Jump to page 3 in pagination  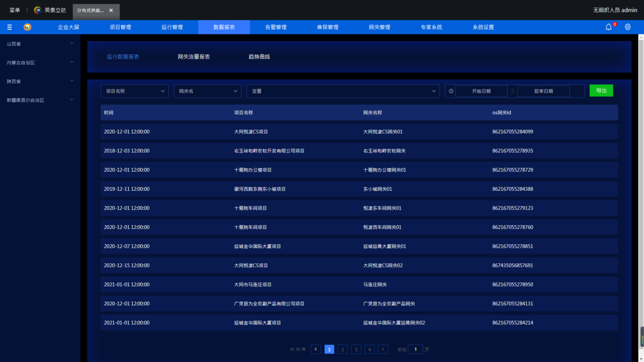click(x=356, y=349)
